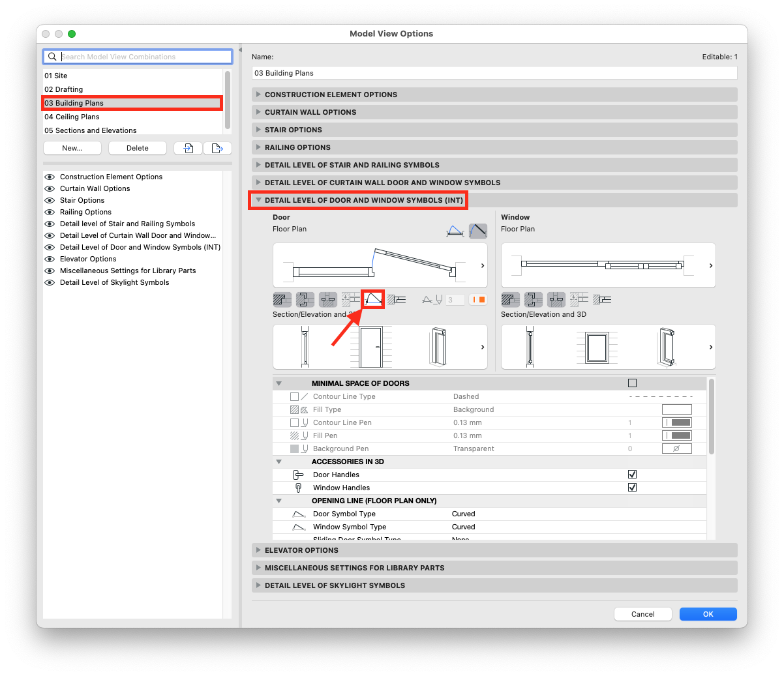Collapse the Accessories in 3D group
784x676 pixels.
click(x=279, y=462)
